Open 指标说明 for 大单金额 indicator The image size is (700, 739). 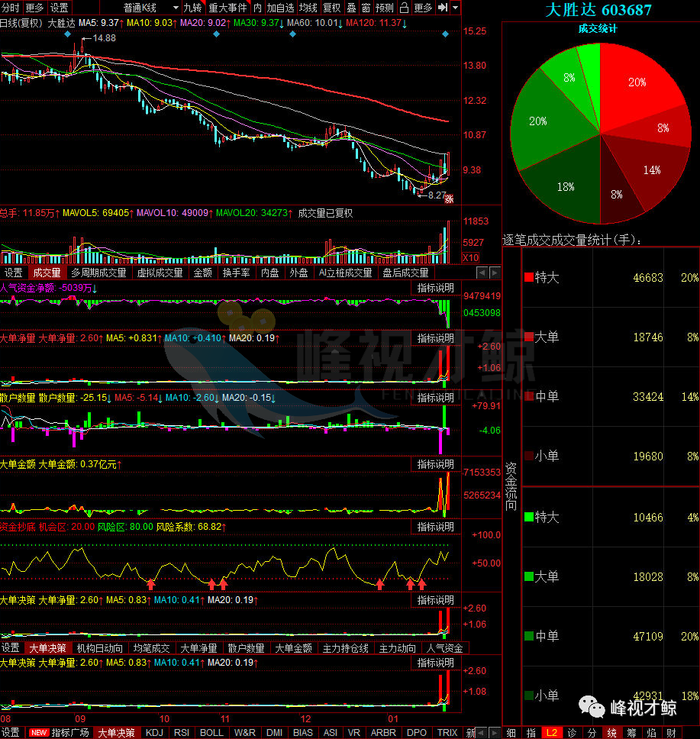(436, 464)
